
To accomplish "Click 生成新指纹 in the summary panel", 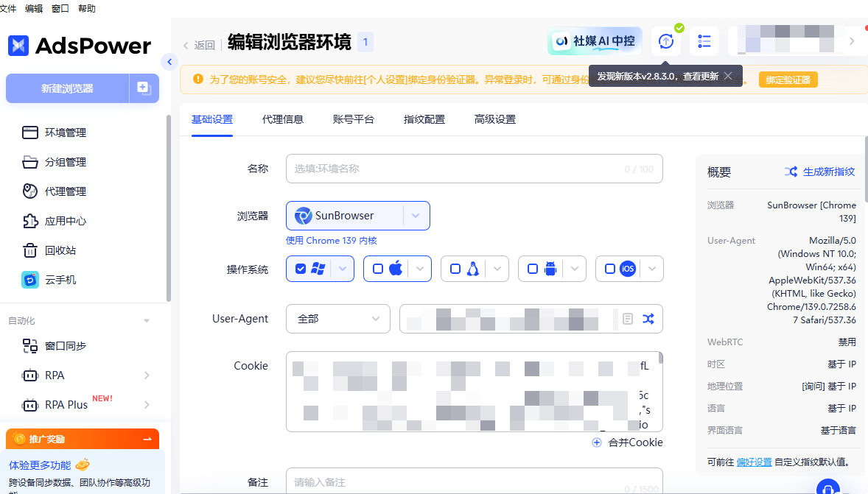I will tap(820, 172).
